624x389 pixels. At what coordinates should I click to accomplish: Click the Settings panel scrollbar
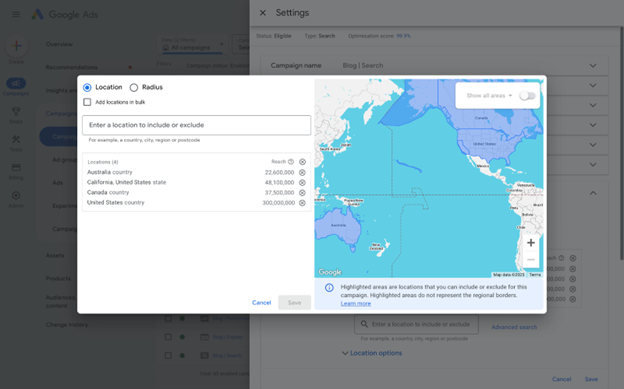622,143
